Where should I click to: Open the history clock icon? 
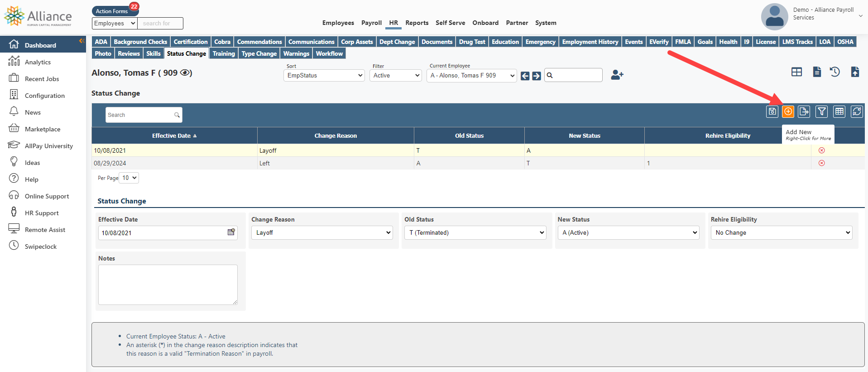point(835,72)
